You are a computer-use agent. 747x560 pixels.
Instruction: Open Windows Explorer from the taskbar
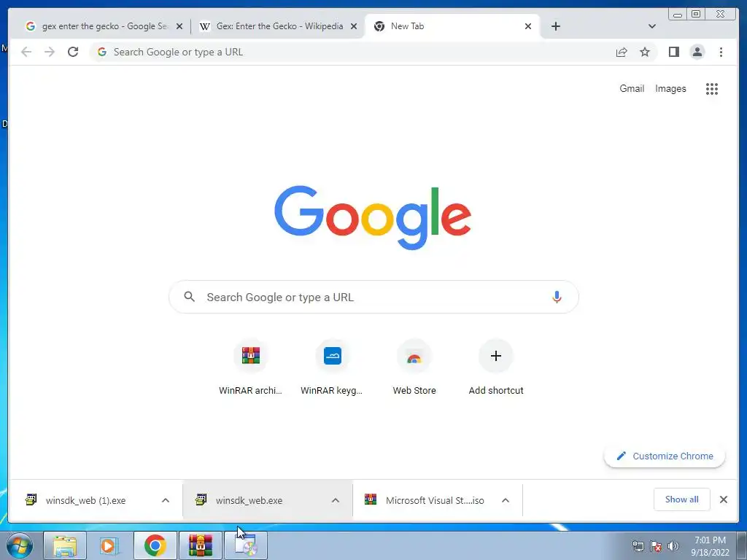65,545
